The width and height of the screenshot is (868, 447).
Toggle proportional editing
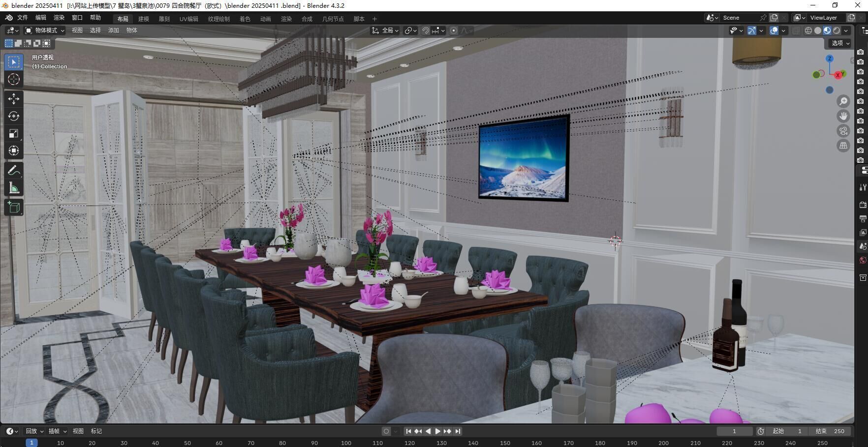454,30
